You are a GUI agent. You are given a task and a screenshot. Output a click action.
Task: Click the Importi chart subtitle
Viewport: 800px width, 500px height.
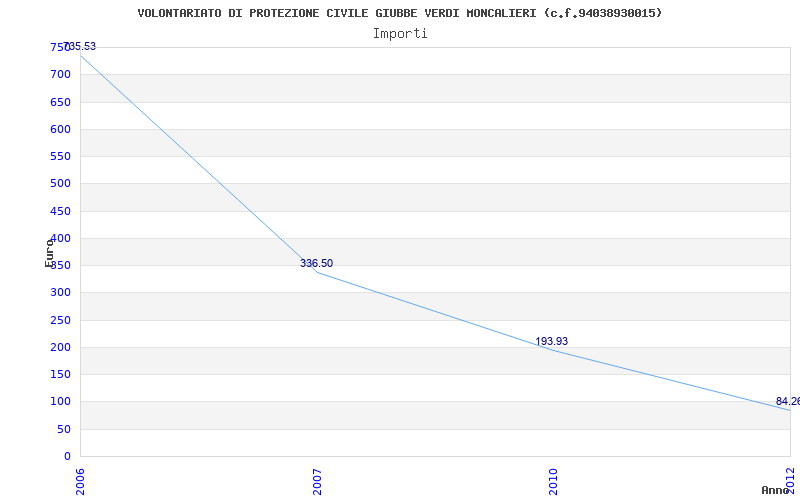400,34
